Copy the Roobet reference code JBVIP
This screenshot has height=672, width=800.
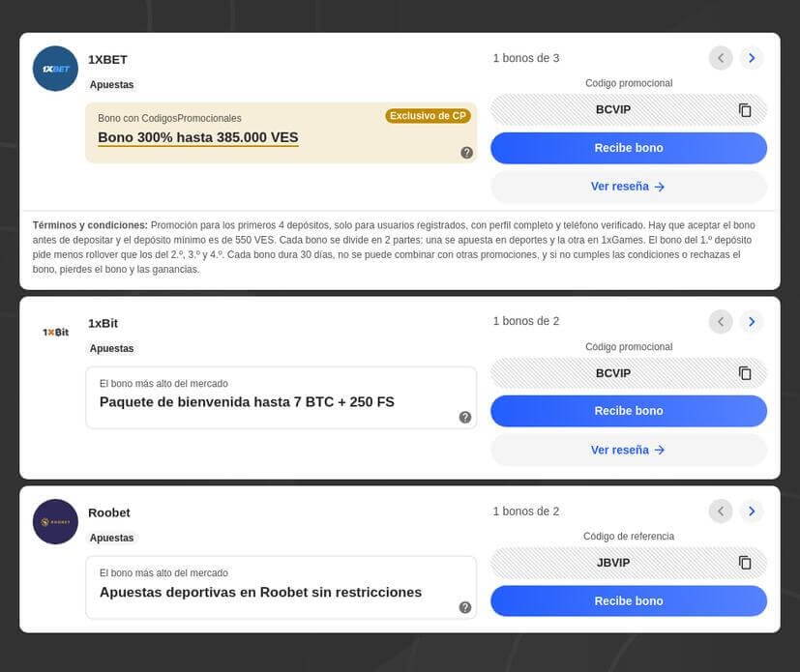point(745,563)
